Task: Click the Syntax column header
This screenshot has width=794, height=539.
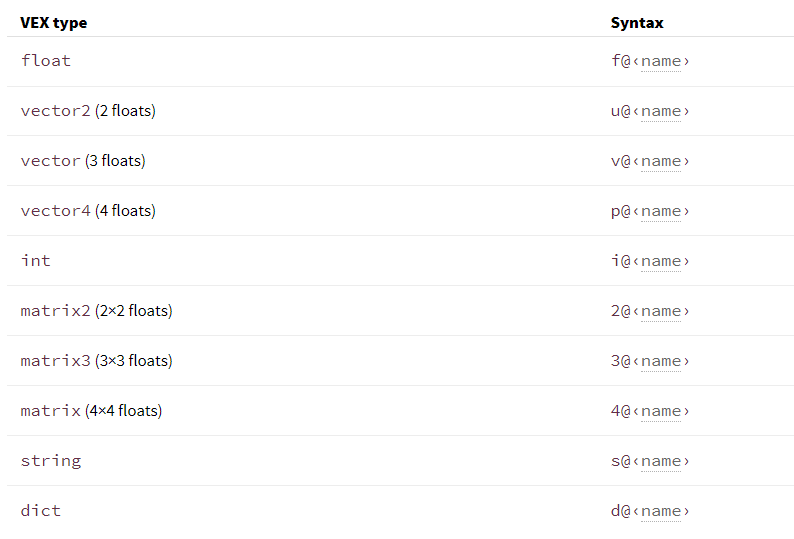Action: (x=637, y=23)
